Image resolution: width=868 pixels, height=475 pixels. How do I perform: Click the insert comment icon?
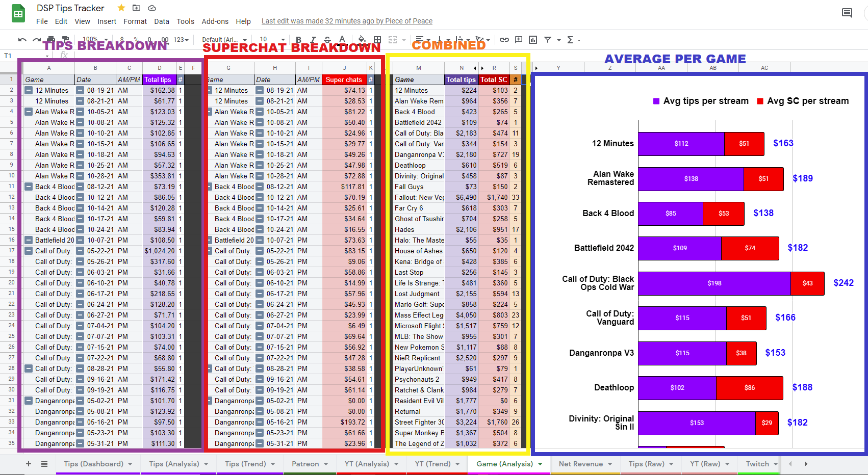click(x=519, y=40)
